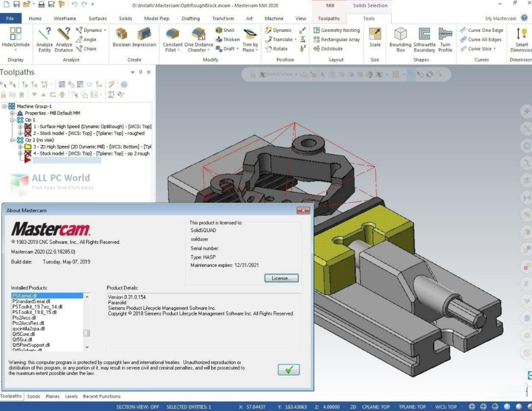Confirm About Mastercam with green checkmark
The height and width of the screenshot is (411, 532).
pyautogui.click(x=288, y=370)
